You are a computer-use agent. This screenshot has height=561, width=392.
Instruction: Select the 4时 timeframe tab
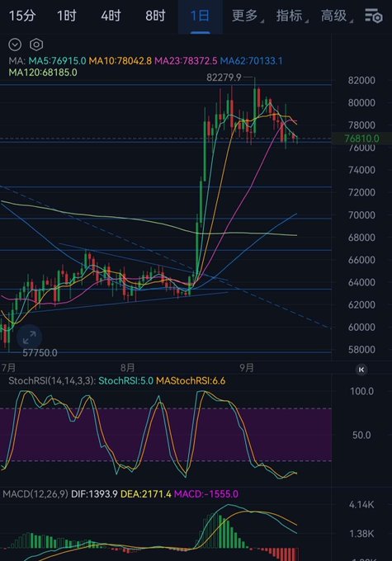[111, 16]
